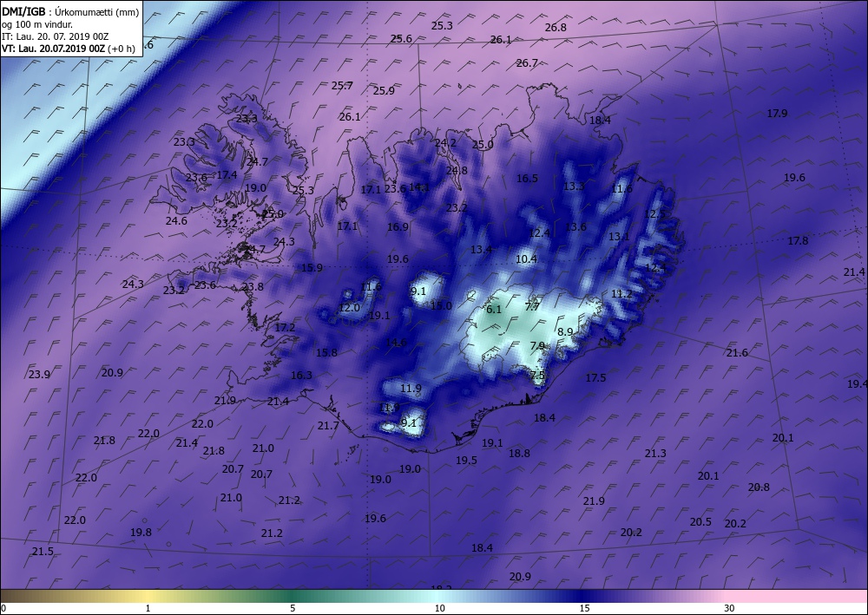Screen dimensions: 868x615
Task: Click the 16.3 value on the map
Action: 302,375
